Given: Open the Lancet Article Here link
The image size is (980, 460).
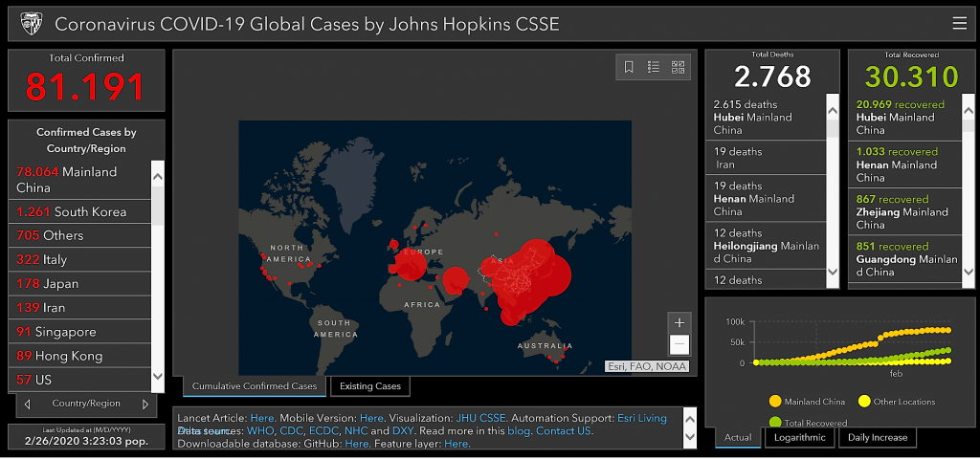Looking at the screenshot, I should pos(262,418).
